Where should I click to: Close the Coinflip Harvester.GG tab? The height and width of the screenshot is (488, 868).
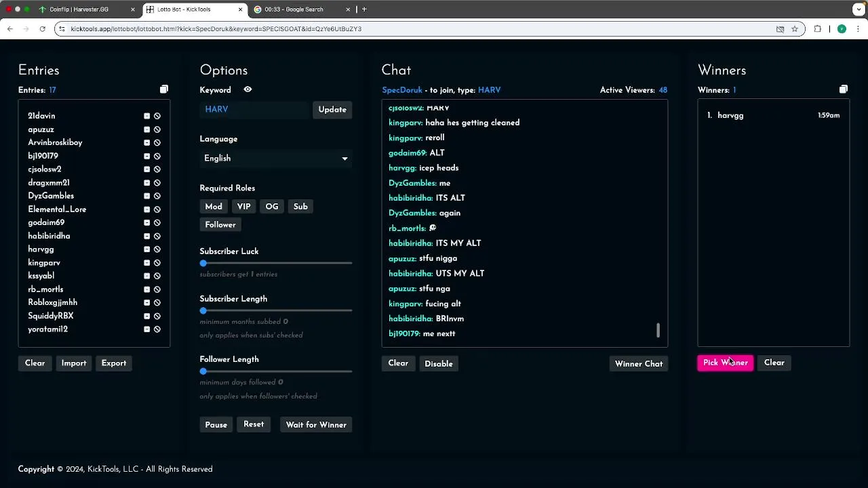pos(133,9)
